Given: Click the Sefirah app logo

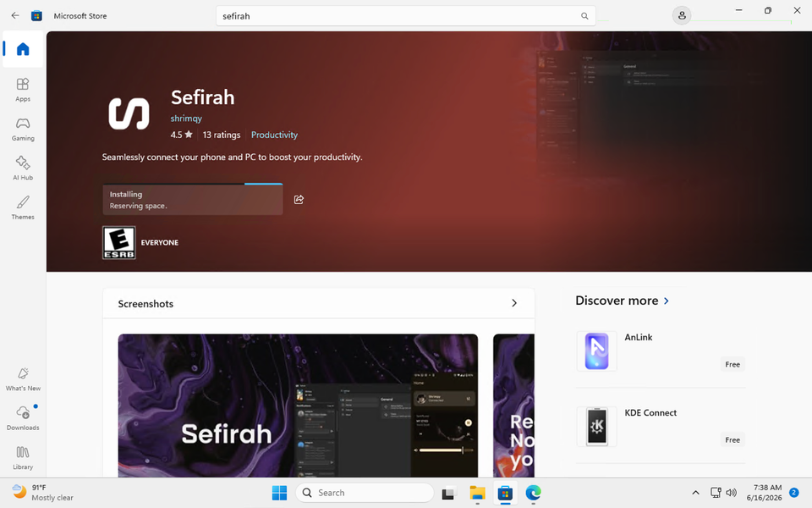Looking at the screenshot, I should click(129, 113).
